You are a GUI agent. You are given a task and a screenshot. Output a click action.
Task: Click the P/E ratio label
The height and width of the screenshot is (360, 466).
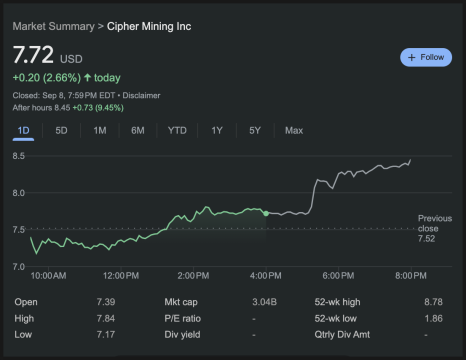coord(182,318)
